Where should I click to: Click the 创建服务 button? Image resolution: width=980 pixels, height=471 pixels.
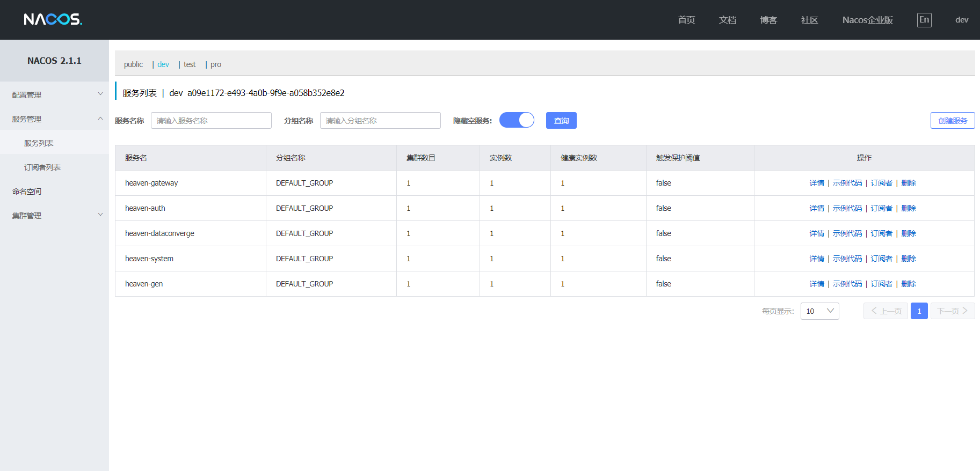tap(953, 120)
